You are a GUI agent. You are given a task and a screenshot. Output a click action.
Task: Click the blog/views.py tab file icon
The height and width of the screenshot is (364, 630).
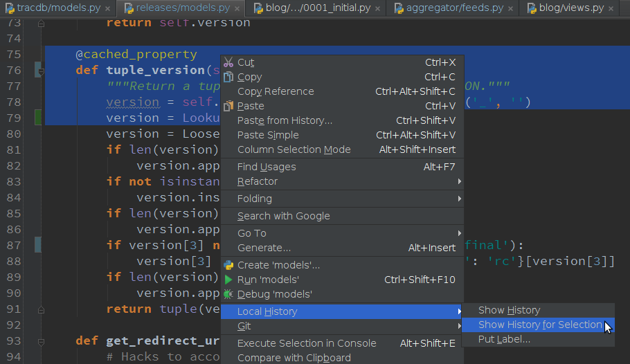[x=532, y=8]
